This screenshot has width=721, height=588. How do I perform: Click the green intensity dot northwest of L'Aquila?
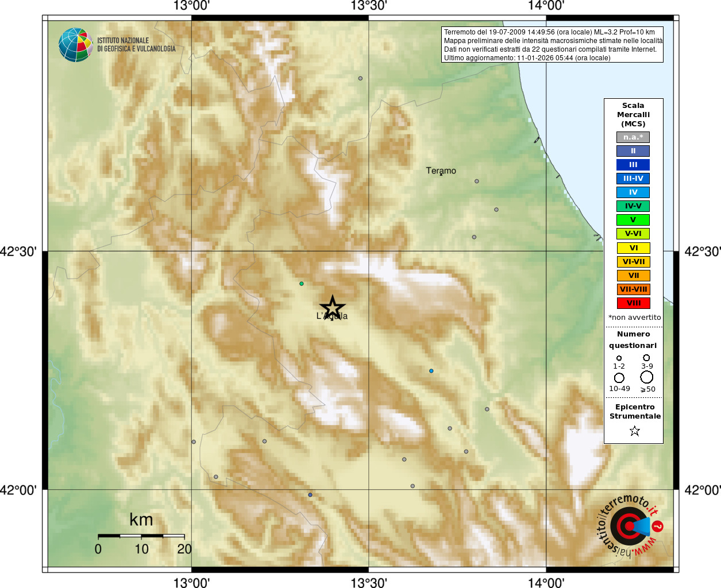click(x=302, y=284)
